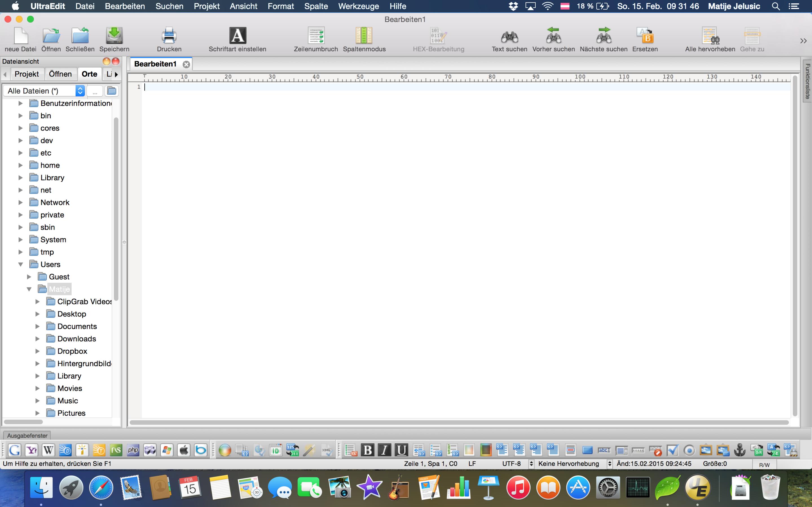The width and height of the screenshot is (812, 507).
Task: Open the Ausgabefenster panel button
Action: click(27, 436)
